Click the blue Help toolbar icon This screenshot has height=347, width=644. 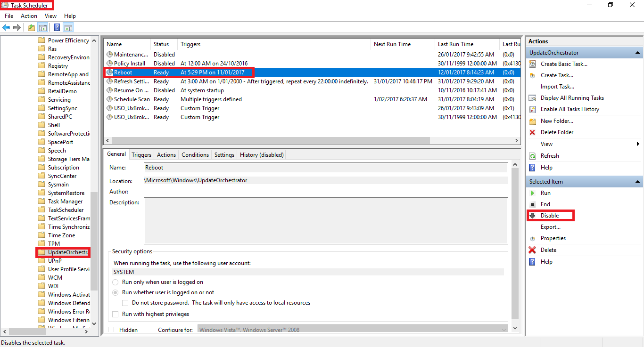click(x=57, y=28)
